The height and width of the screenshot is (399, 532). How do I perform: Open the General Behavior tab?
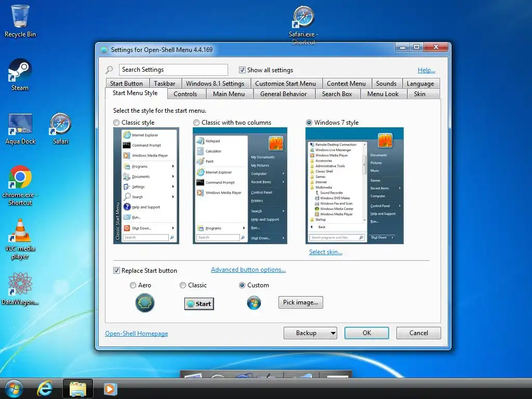point(283,94)
